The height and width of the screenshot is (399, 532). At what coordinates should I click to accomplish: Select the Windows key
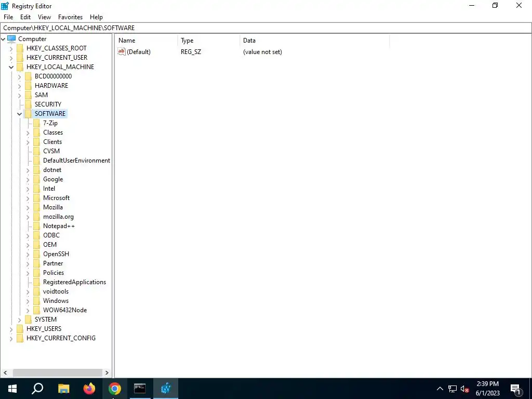56,301
